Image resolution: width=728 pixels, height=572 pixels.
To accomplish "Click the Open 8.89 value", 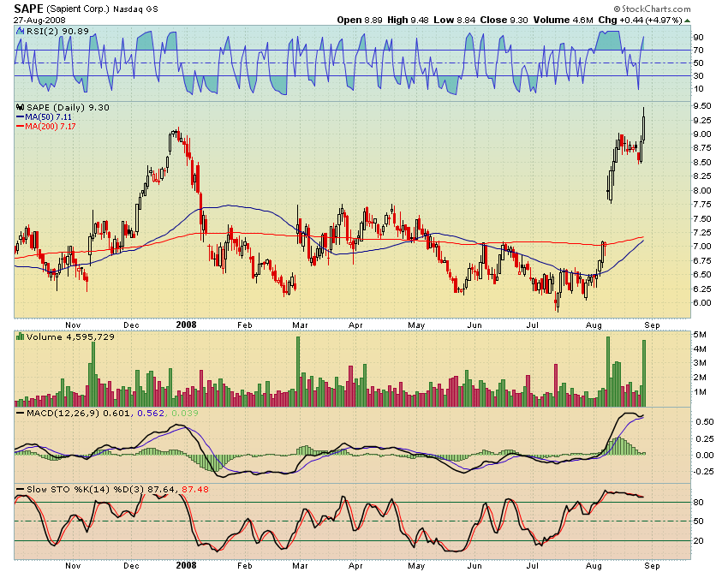I will [360, 20].
